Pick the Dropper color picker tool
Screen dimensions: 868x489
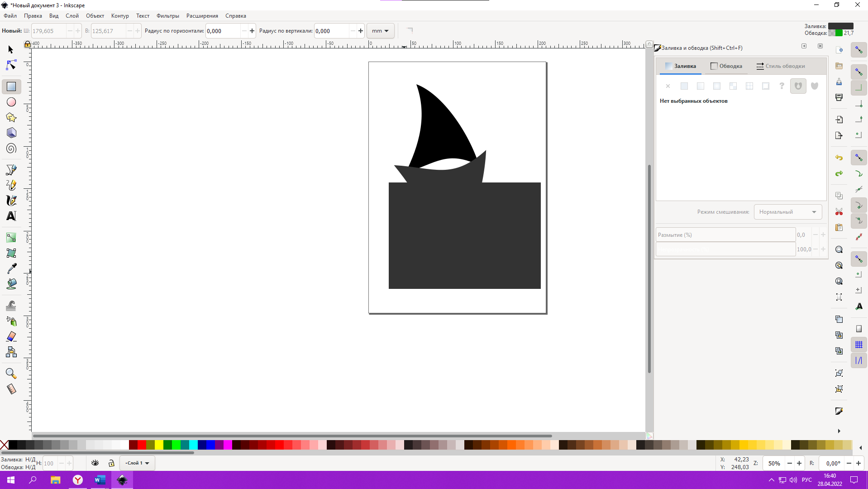tap(11, 268)
